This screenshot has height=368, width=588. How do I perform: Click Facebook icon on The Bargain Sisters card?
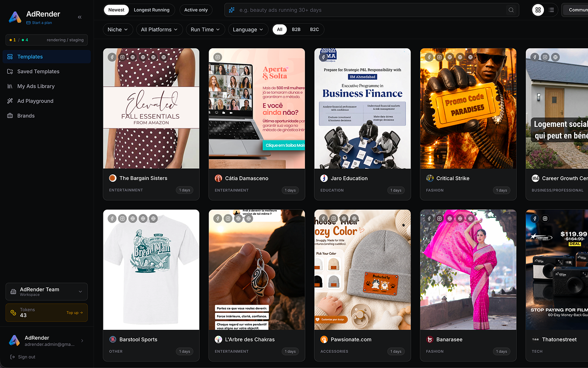pos(112,57)
